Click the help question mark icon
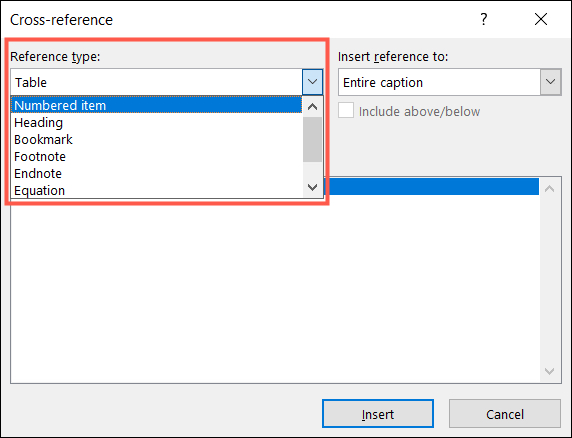Viewport: 572px width, 438px height. tap(484, 19)
